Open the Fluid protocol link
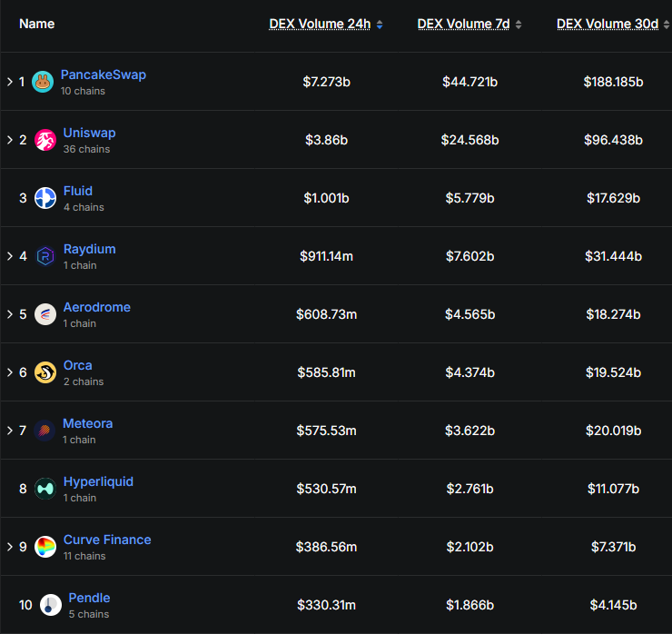Image resolution: width=672 pixels, height=634 pixels. pyautogui.click(x=78, y=191)
